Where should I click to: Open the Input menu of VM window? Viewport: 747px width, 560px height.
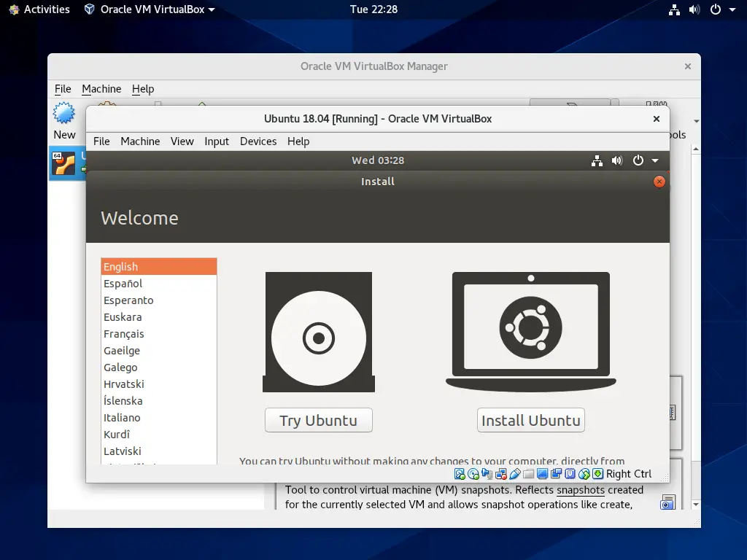[x=217, y=141]
